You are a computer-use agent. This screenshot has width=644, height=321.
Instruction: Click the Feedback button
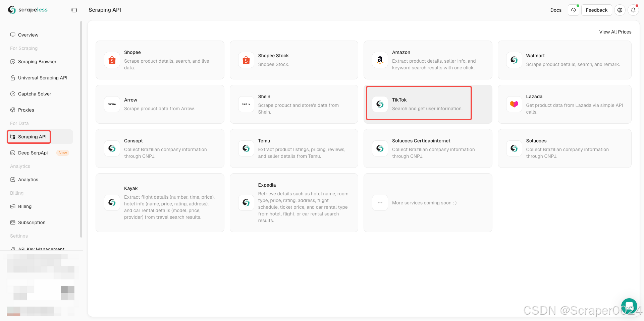point(596,10)
